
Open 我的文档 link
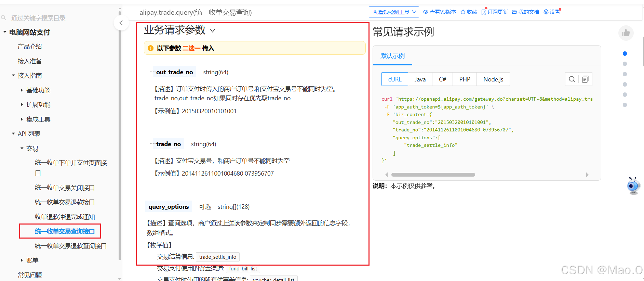click(x=529, y=12)
